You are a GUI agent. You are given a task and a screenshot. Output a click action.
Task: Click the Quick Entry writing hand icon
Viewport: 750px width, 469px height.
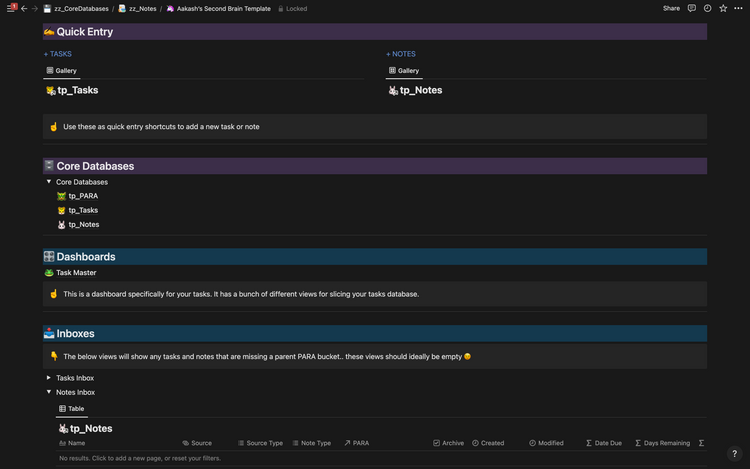pyautogui.click(x=49, y=32)
